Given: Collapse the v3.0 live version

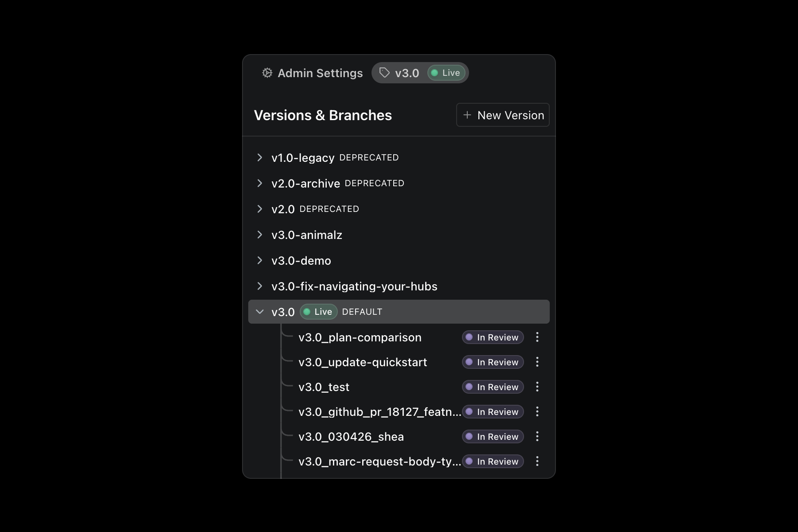Looking at the screenshot, I should click(x=260, y=312).
